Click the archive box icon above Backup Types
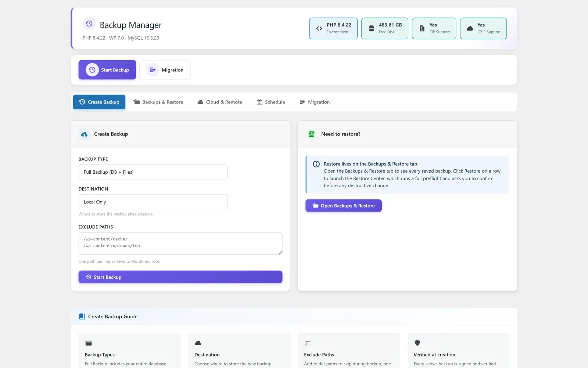This screenshot has height=368, width=588. [x=89, y=343]
